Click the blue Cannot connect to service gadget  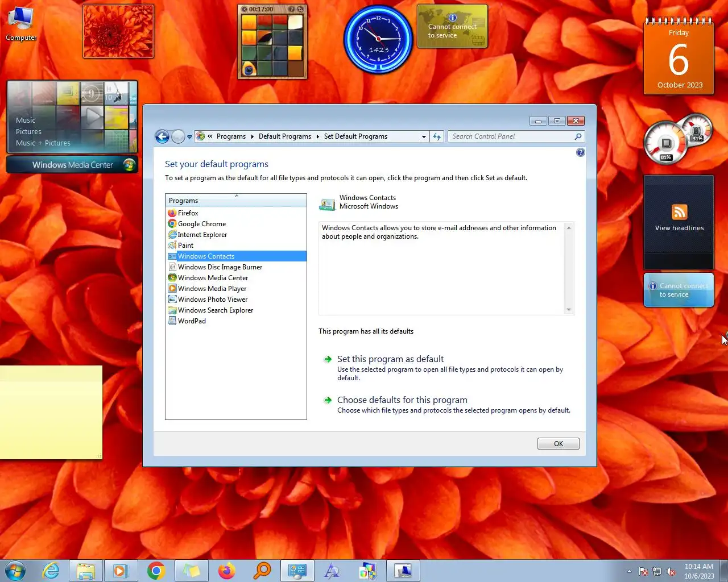tap(679, 290)
